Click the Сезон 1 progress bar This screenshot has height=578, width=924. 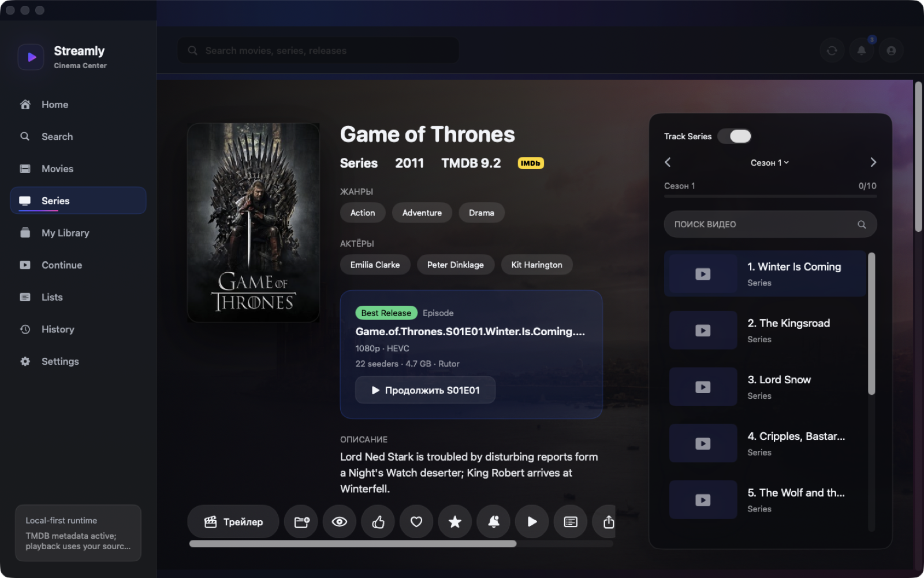pos(770,197)
